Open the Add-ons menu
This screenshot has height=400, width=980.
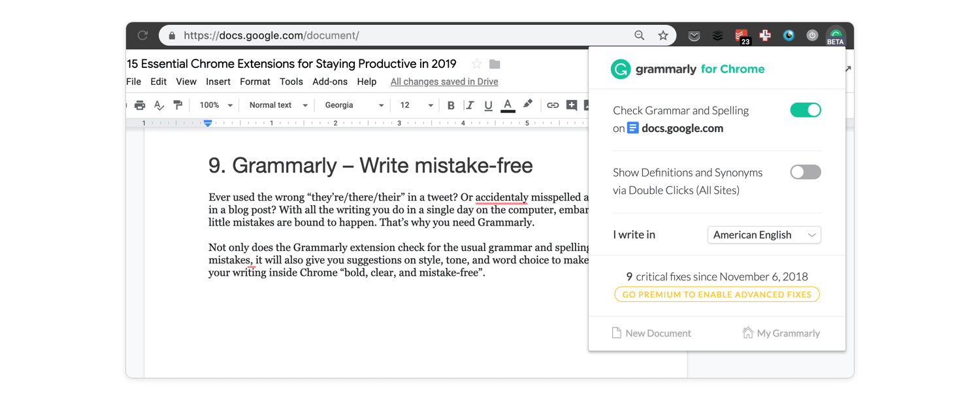pos(330,81)
